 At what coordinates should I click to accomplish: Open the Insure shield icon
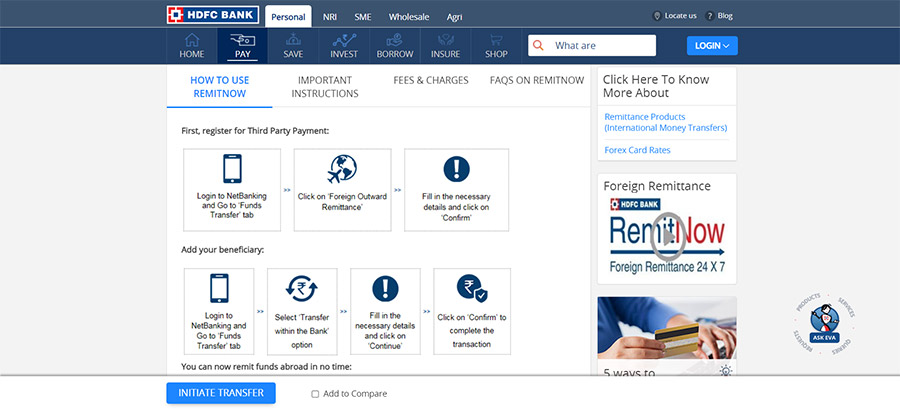(x=445, y=40)
